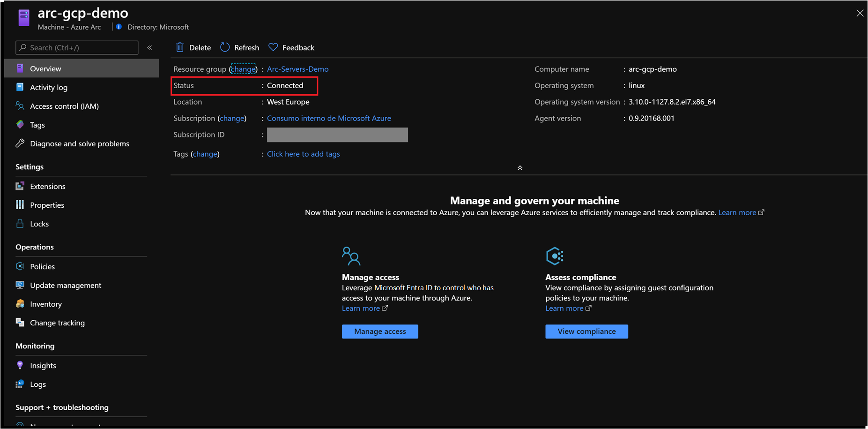868x429 pixels.
Task: Open the Overview page
Action: coord(82,68)
